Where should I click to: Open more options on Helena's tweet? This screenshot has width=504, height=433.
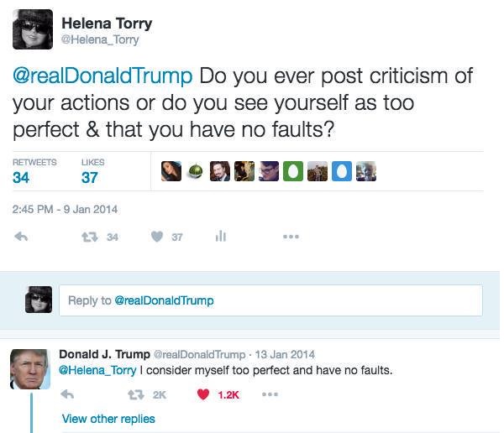point(291,237)
